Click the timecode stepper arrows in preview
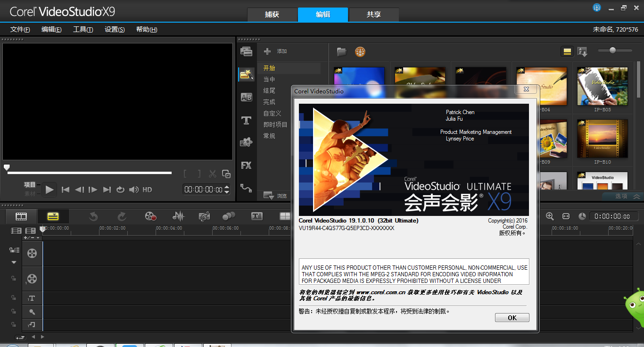This screenshot has height=347, width=644. coord(227,190)
